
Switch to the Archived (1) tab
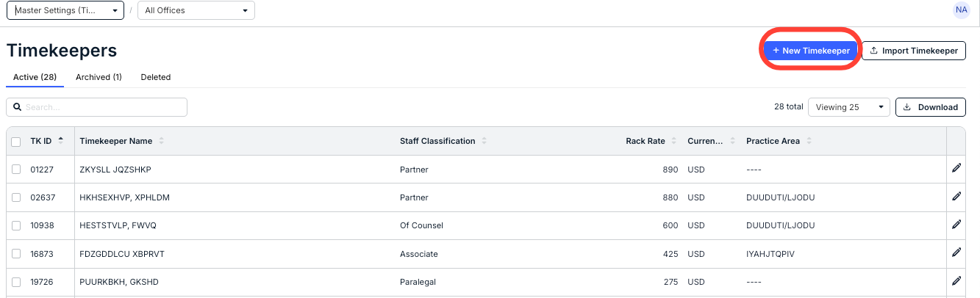[x=99, y=77]
